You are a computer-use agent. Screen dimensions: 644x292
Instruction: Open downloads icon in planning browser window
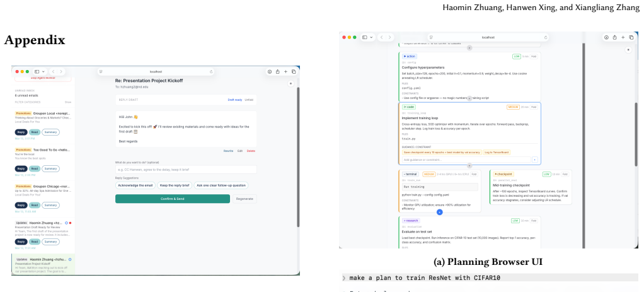pos(606,37)
